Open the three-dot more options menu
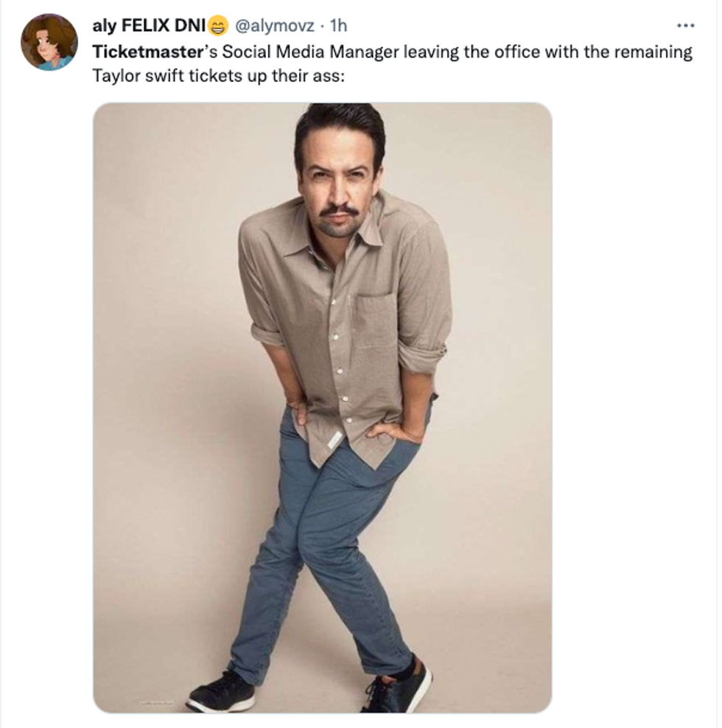Screen dimensions: 722x728 point(685,26)
